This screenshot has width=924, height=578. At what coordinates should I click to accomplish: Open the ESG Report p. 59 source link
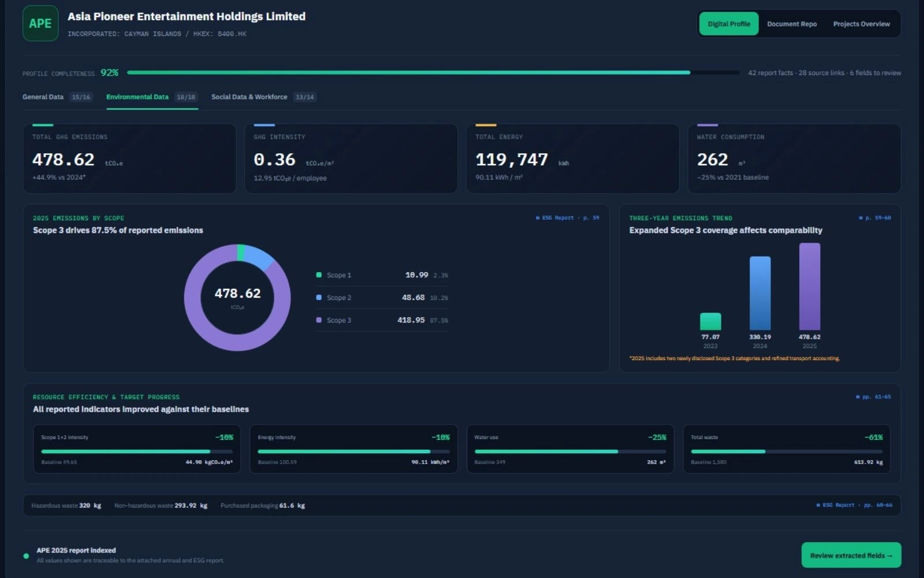pyautogui.click(x=568, y=218)
